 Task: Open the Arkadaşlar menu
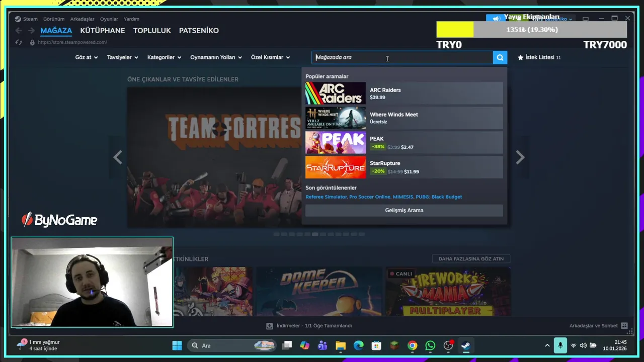[82, 19]
